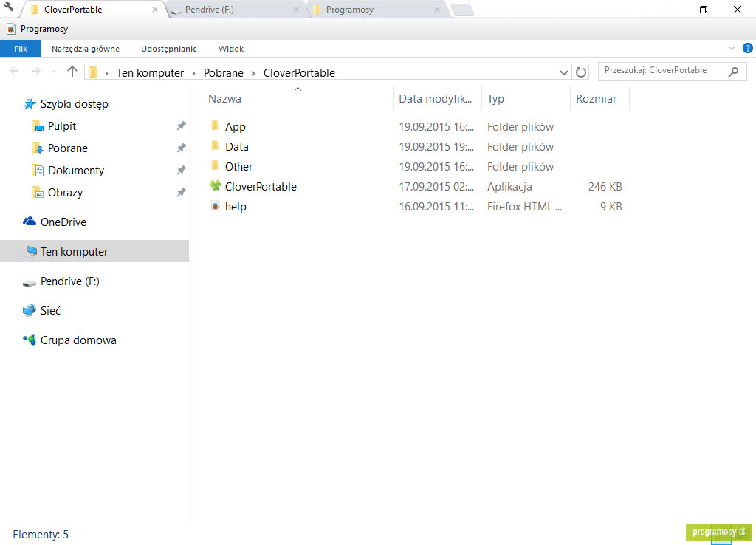The height and width of the screenshot is (545, 756).
Task: Switch to Pendrive (F:) tab
Action: (236, 10)
